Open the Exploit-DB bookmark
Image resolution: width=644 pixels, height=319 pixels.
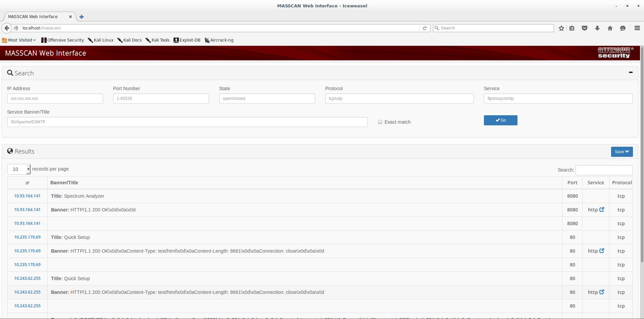click(187, 40)
